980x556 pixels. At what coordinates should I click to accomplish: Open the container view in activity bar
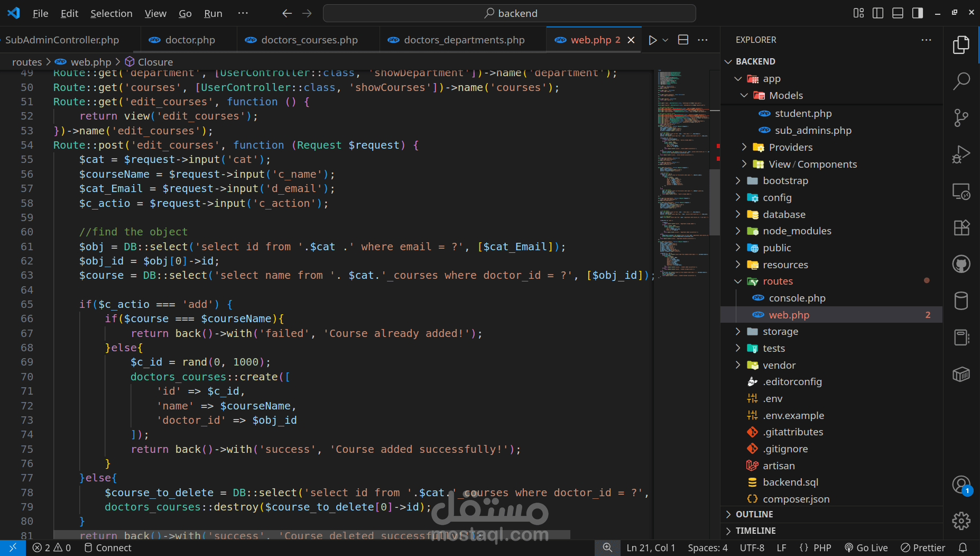961,374
